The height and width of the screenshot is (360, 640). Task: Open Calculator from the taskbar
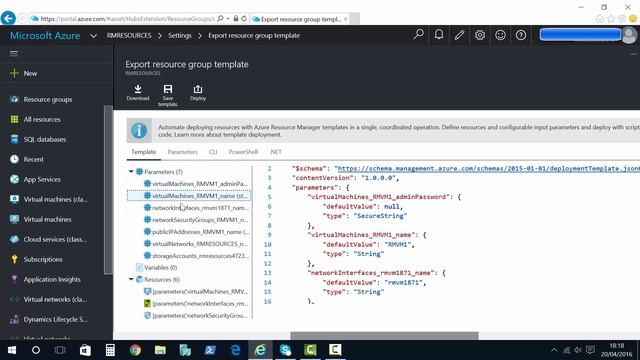coord(110,350)
